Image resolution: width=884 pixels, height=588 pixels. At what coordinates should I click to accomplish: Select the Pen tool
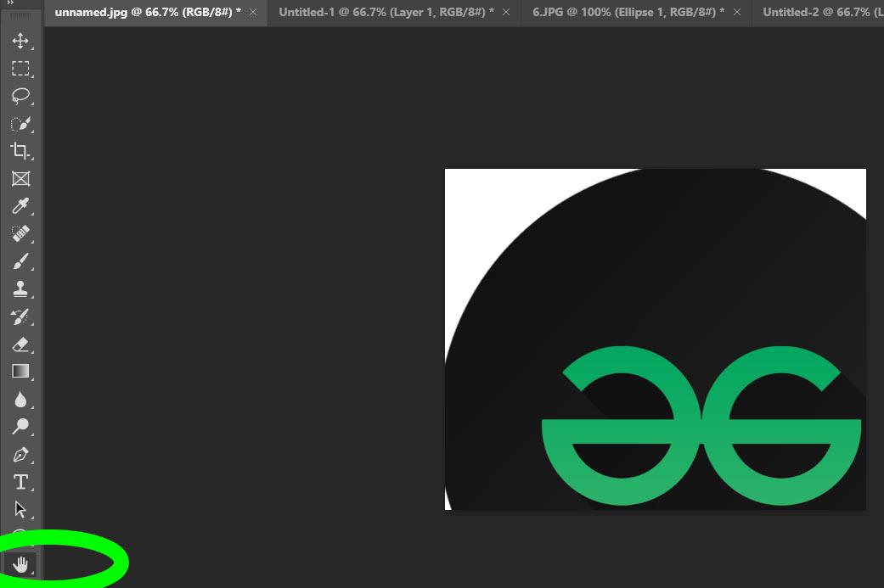[x=21, y=455]
